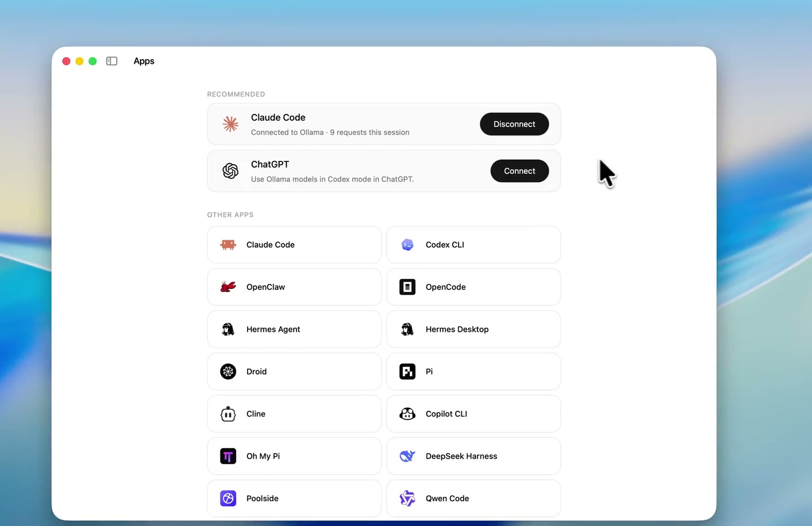The height and width of the screenshot is (526, 812).
Task: Select the Cline app label
Action: pyautogui.click(x=256, y=414)
